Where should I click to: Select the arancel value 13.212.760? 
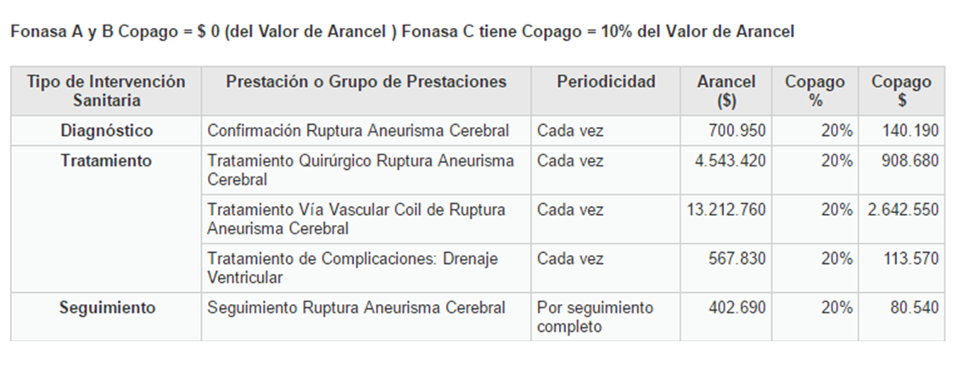[x=725, y=210]
